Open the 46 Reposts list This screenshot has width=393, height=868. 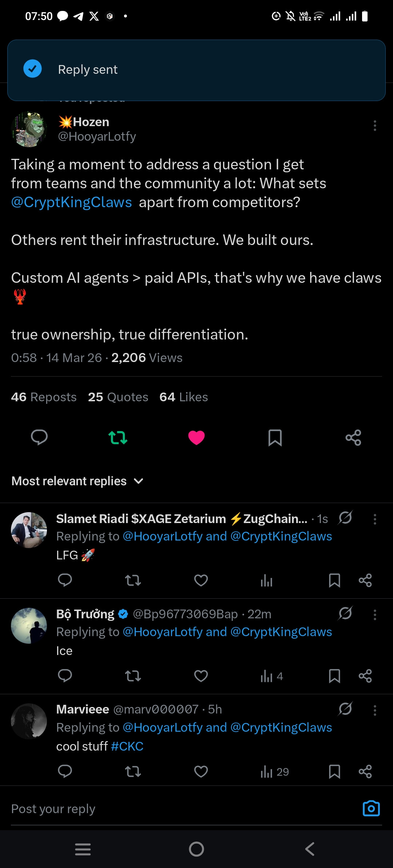[x=44, y=397]
